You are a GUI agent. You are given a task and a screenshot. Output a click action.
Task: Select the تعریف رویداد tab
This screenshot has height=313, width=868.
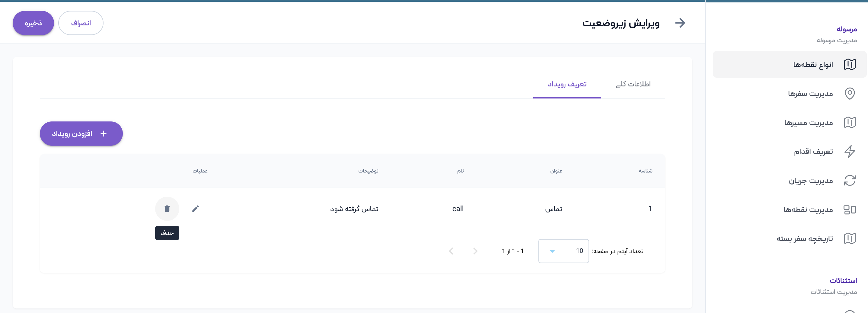pyautogui.click(x=567, y=84)
